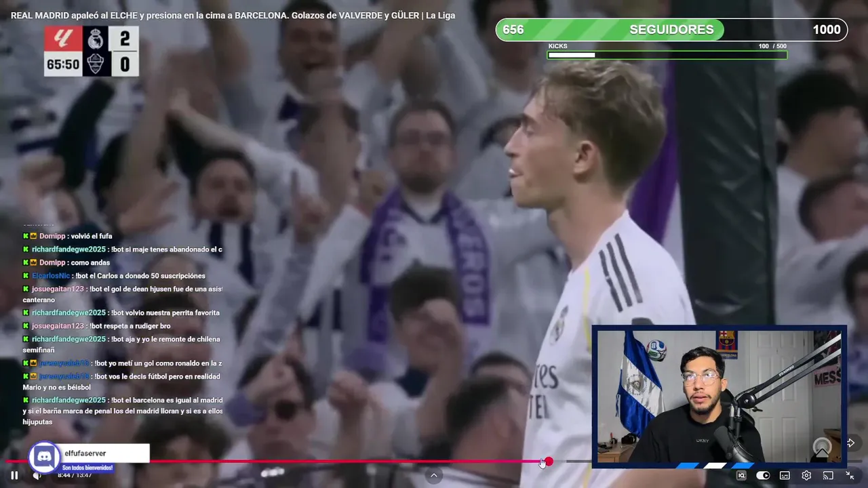Click the 65:50 match clock
The height and width of the screenshot is (488, 868).
coord(63,64)
